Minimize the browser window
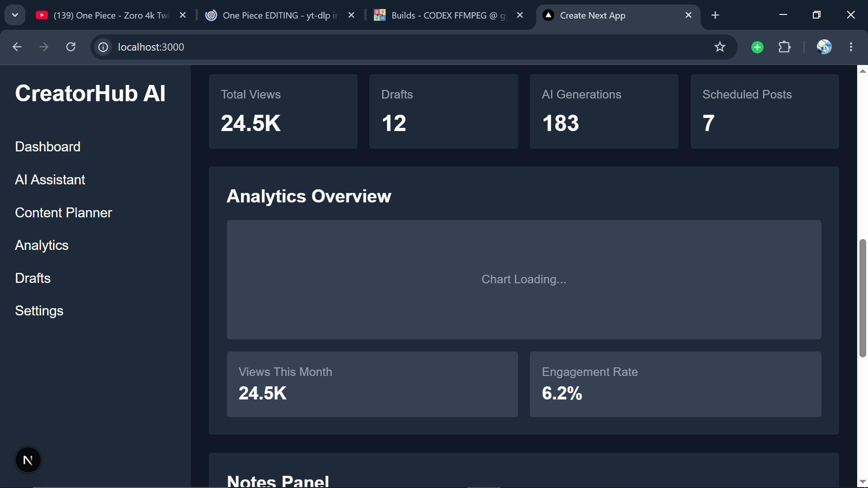Screen dimensions: 868x488 [783, 15]
